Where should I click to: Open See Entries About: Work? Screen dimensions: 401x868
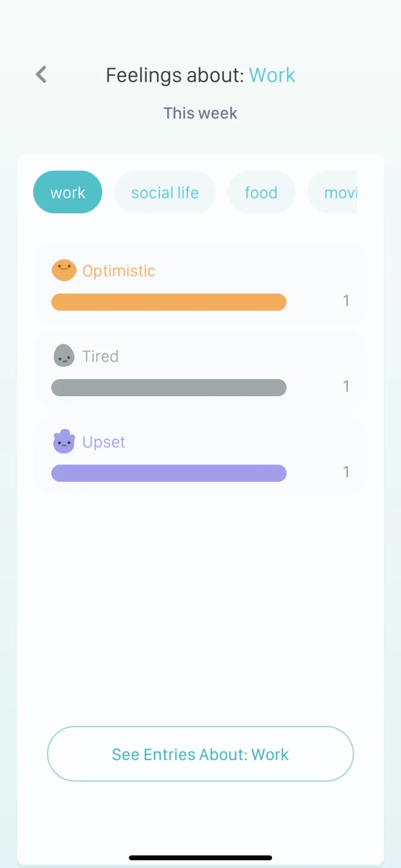[x=200, y=754]
